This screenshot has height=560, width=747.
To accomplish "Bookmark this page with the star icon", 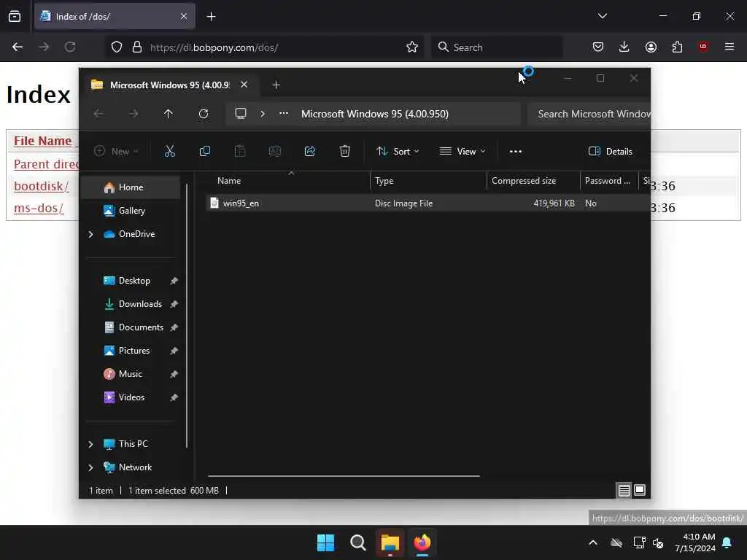I will pos(412,47).
